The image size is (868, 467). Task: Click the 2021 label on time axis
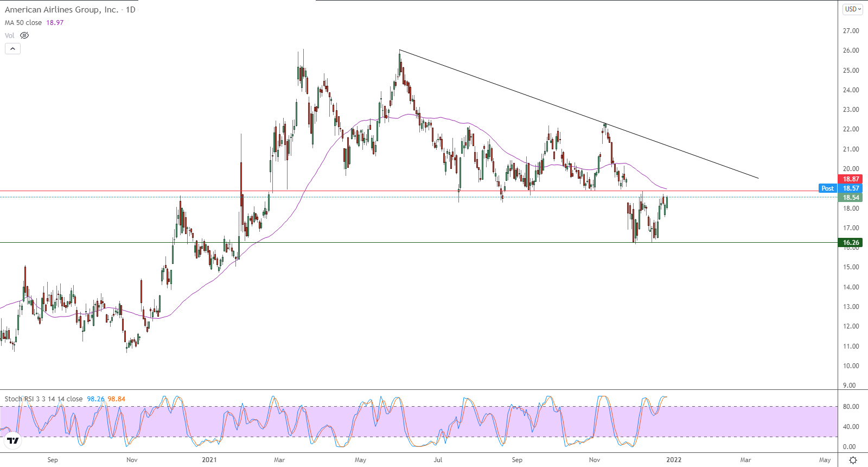(209, 460)
